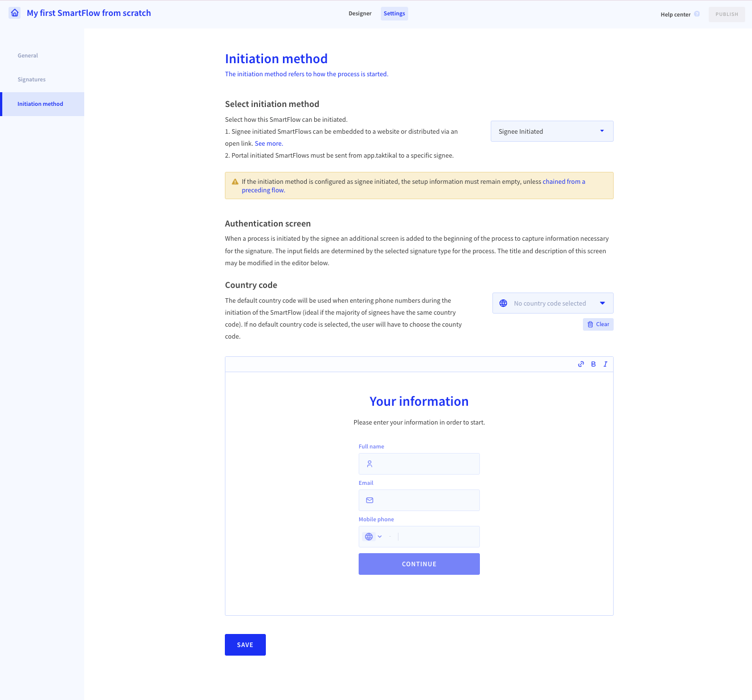
Task: Select Initiation method in sidebar
Action: tap(42, 104)
